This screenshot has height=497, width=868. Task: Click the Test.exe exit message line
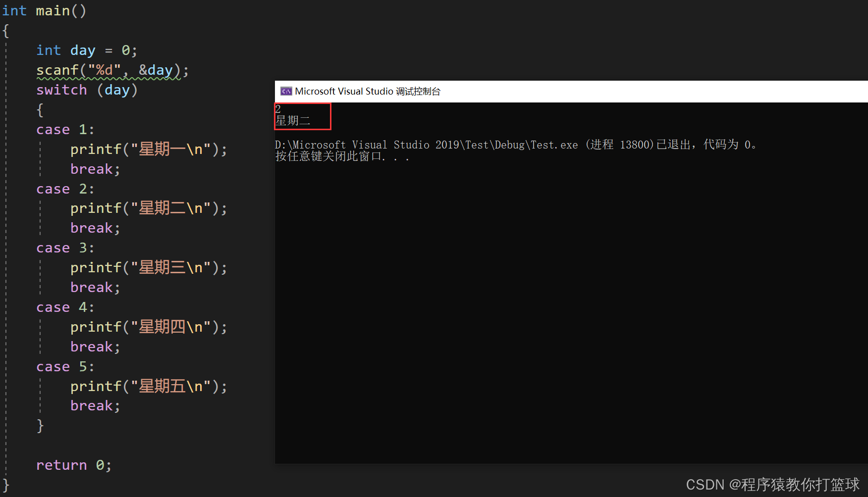point(515,145)
